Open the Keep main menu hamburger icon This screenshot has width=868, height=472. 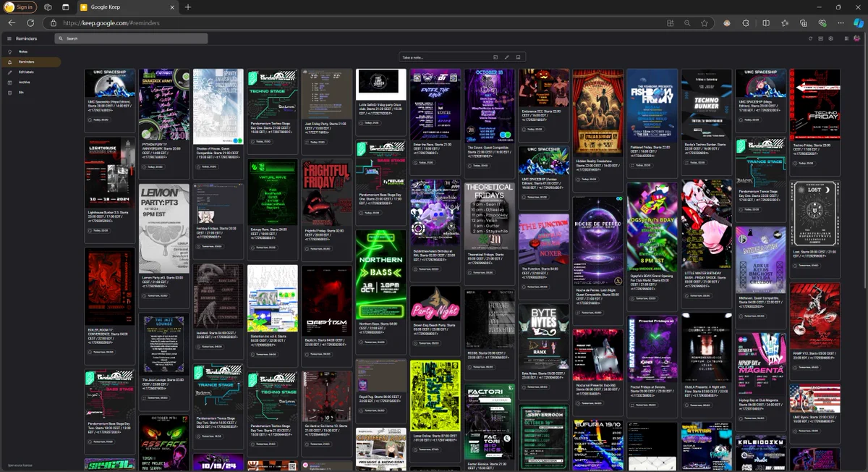(9, 38)
